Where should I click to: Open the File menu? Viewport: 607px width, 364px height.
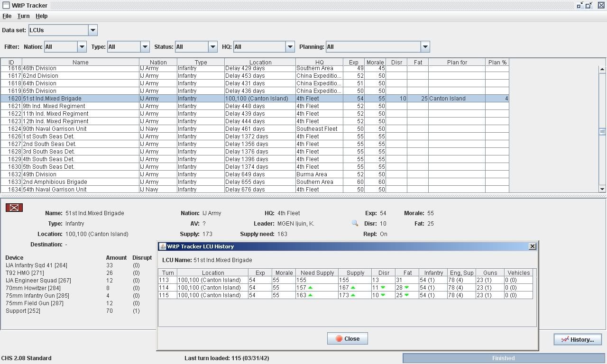point(7,16)
